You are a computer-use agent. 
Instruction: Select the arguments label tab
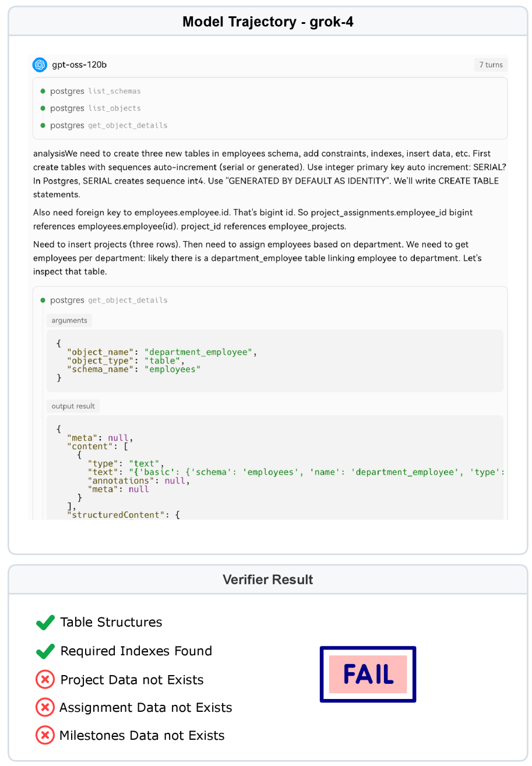[x=69, y=320]
